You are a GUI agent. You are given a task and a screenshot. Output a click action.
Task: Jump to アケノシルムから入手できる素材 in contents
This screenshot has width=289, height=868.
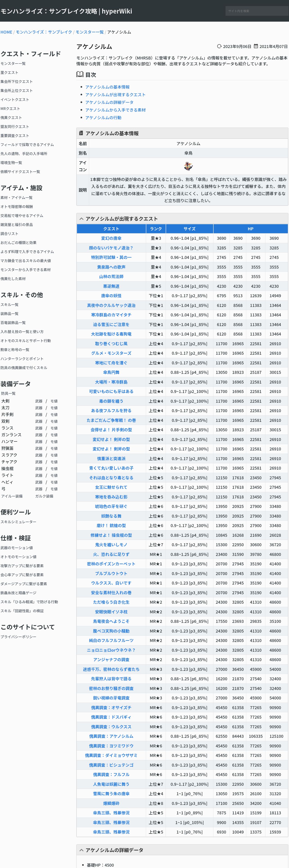click(115, 110)
